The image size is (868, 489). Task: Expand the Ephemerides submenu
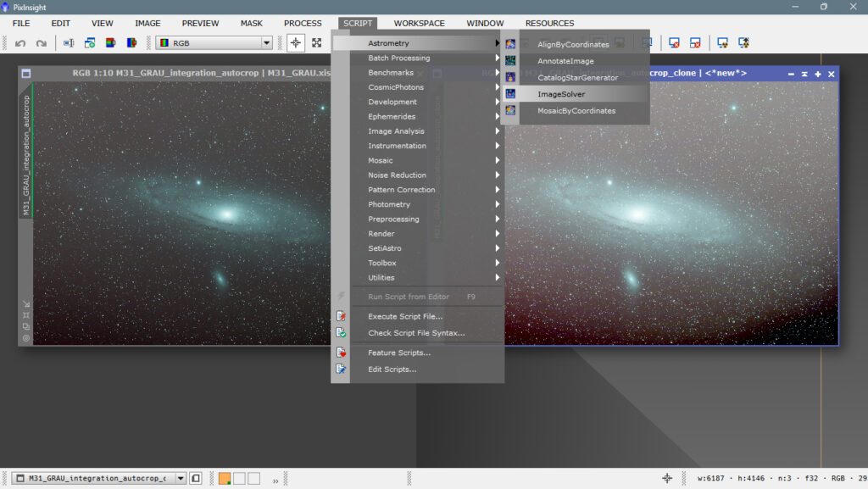click(x=419, y=117)
